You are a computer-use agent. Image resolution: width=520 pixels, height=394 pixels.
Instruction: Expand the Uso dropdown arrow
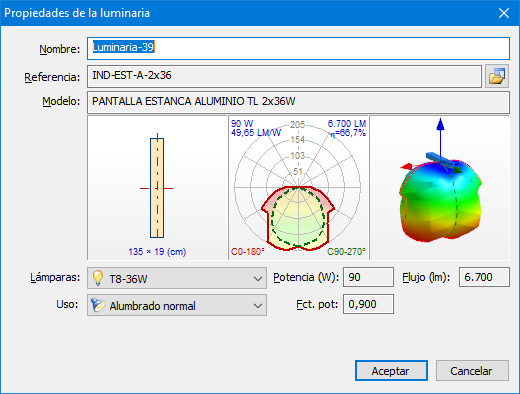tap(257, 305)
